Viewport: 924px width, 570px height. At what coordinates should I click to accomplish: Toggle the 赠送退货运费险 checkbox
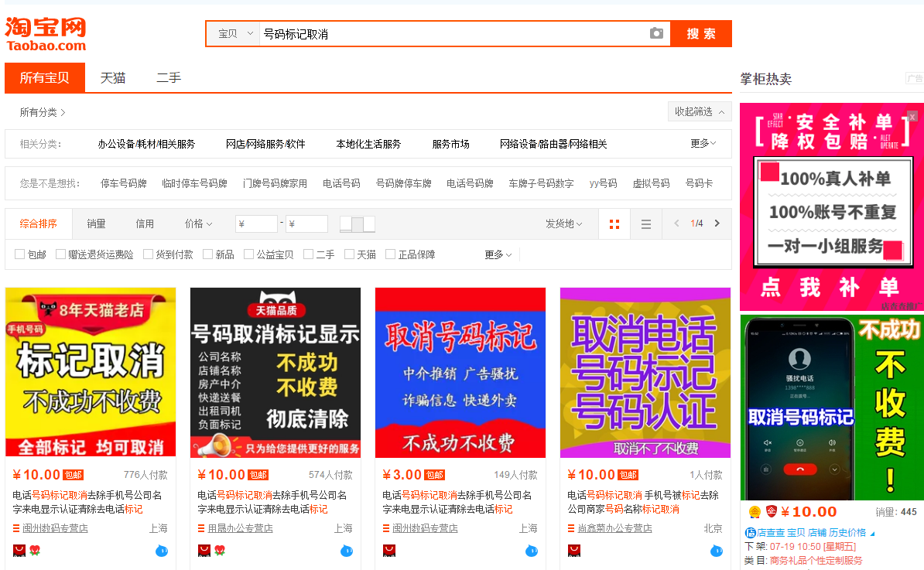tap(60, 254)
